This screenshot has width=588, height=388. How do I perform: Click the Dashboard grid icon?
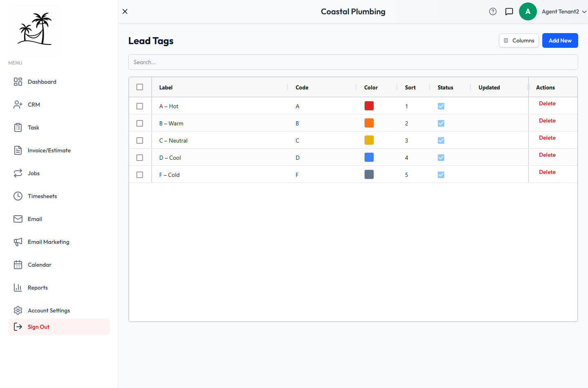[x=18, y=82]
